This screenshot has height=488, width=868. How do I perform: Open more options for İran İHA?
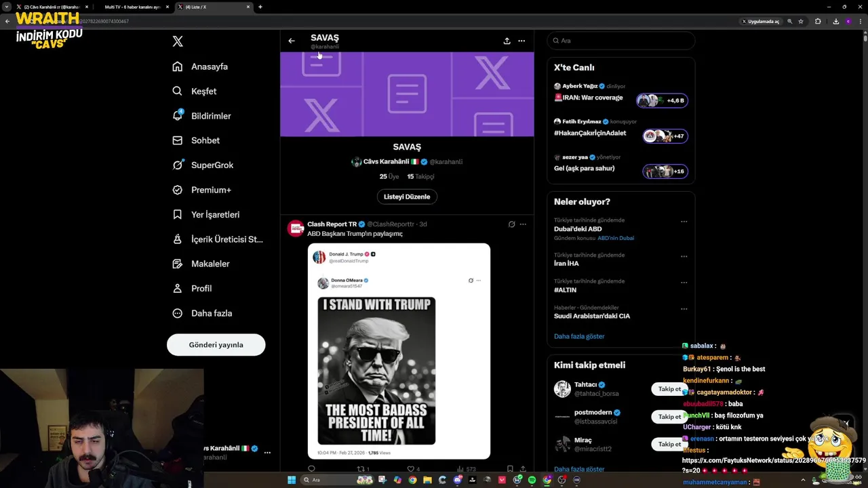(x=684, y=257)
